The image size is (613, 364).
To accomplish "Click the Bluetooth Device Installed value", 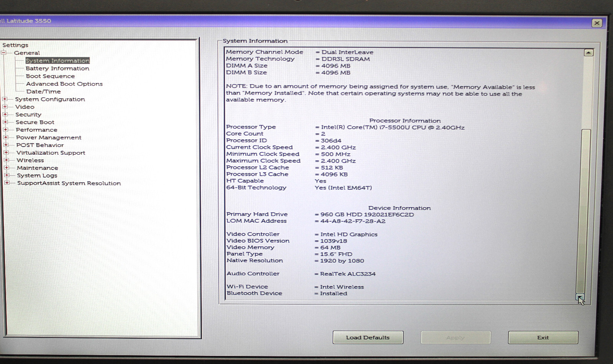I will tap(333, 293).
